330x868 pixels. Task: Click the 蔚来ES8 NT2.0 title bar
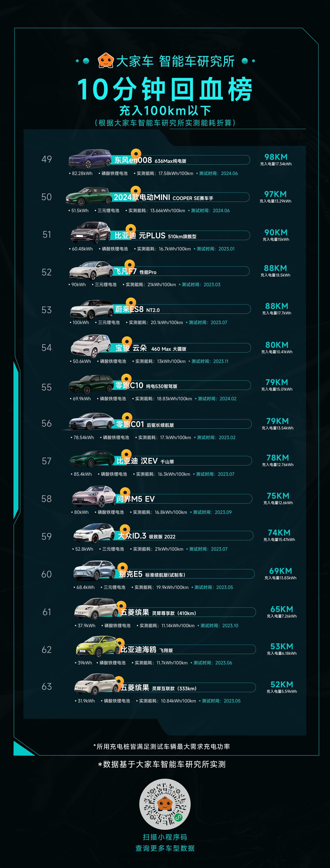[x=182, y=309]
